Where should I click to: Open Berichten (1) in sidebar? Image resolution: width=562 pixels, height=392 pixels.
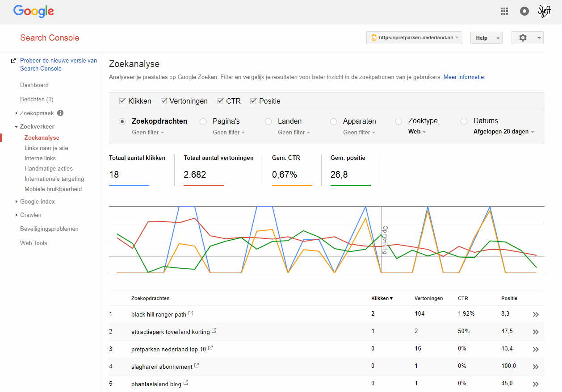tap(37, 99)
